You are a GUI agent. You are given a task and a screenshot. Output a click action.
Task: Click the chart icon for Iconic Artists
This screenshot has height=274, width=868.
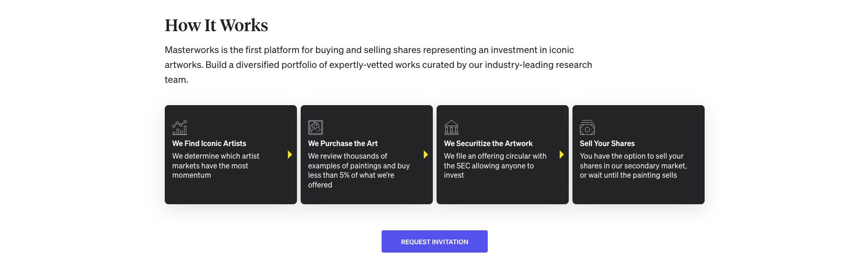180,127
